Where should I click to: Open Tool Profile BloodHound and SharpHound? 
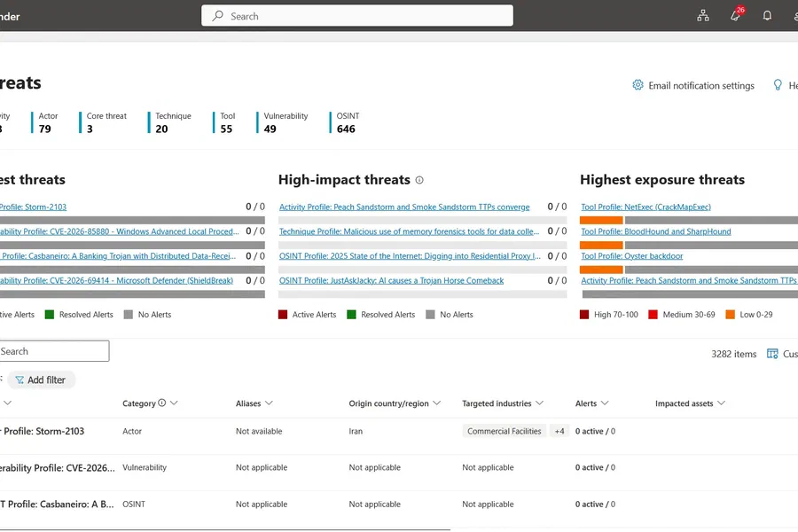point(656,231)
